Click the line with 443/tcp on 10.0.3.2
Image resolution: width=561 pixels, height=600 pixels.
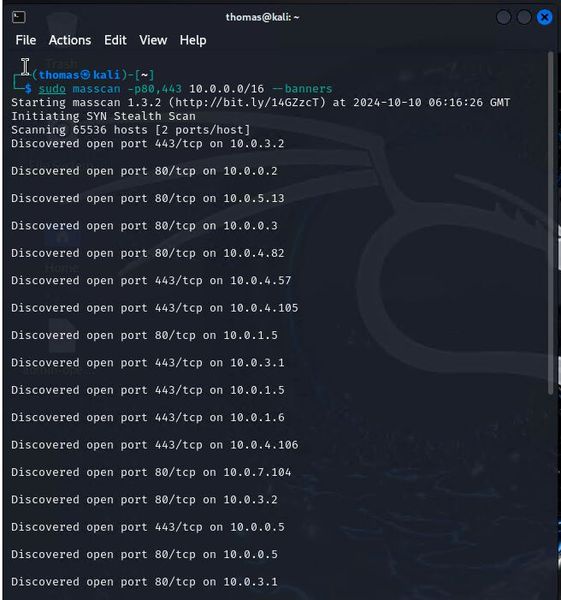click(x=148, y=144)
